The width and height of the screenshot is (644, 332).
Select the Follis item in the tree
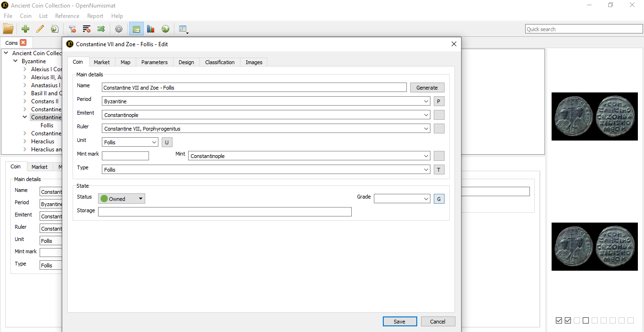coord(47,125)
